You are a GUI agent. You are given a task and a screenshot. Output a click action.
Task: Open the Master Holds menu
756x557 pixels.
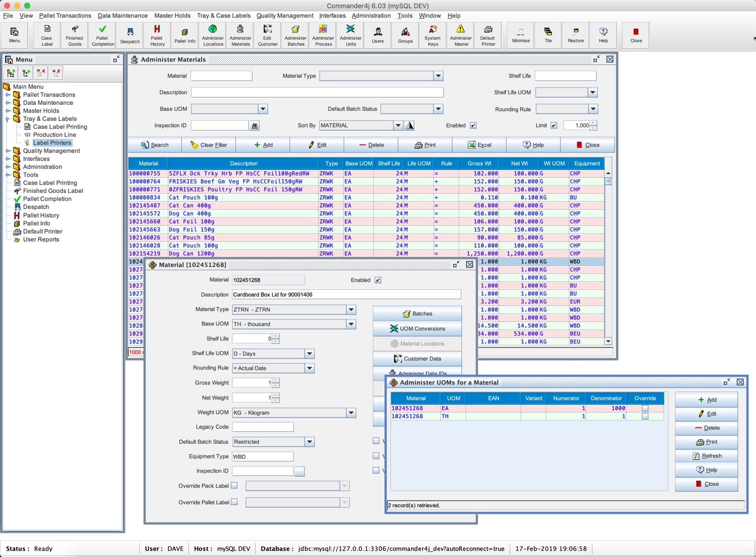[x=172, y=16]
